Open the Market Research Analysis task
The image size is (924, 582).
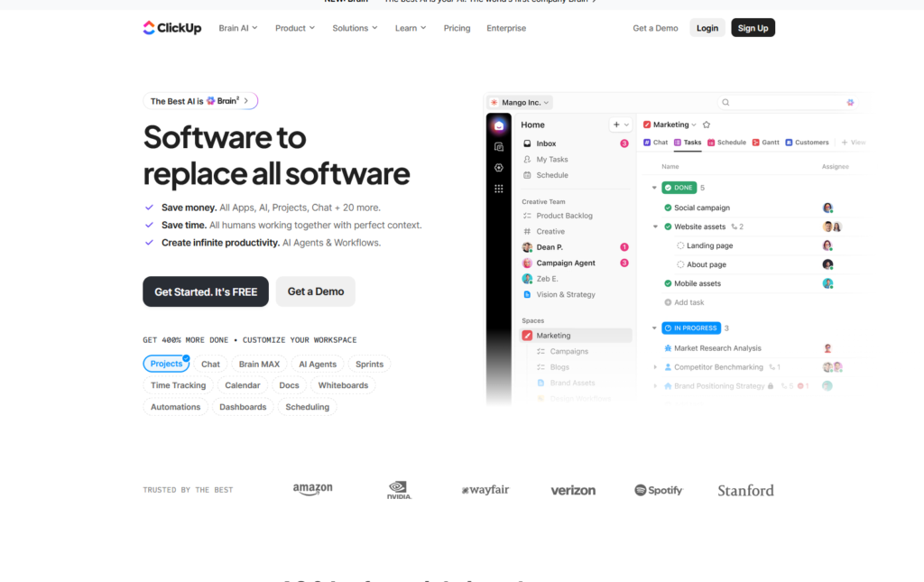pyautogui.click(x=717, y=348)
